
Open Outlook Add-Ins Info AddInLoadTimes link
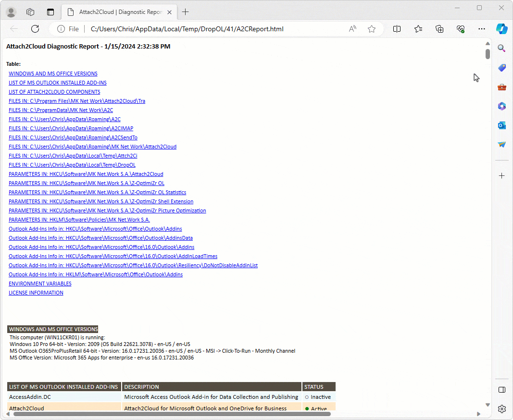click(113, 257)
